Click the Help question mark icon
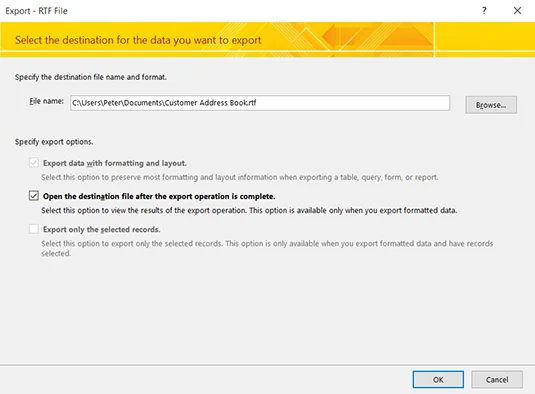 pos(484,11)
